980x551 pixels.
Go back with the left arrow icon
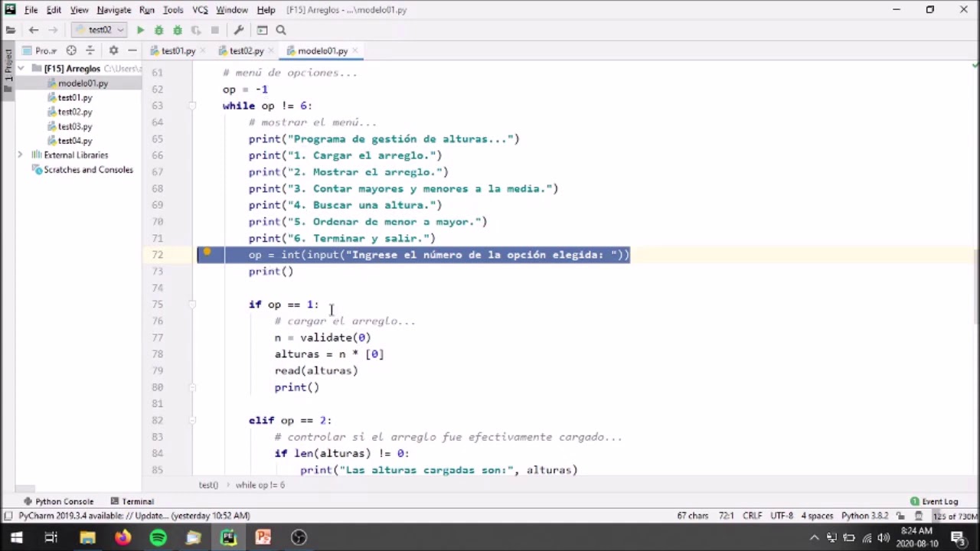coord(34,30)
